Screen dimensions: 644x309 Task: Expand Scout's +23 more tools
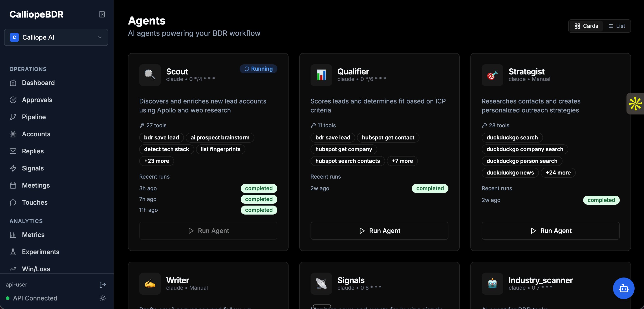click(157, 161)
